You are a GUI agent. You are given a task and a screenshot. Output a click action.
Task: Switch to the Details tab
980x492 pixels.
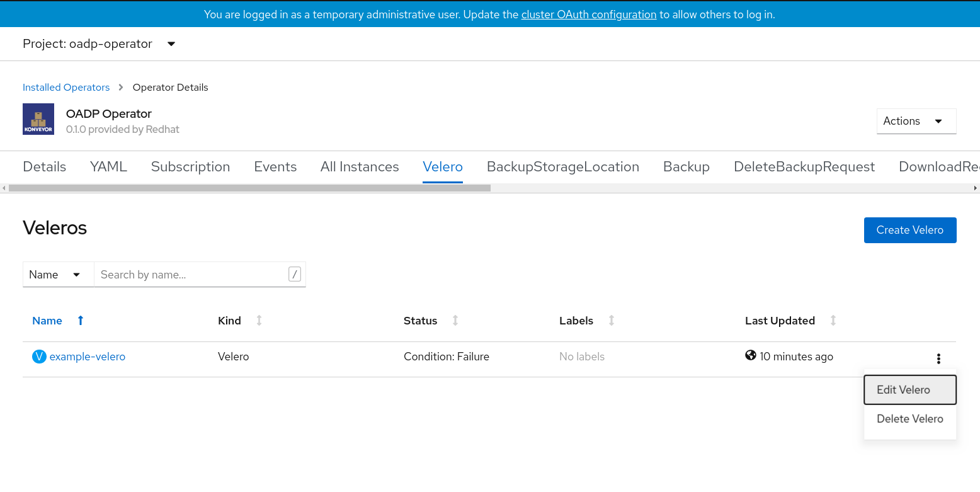[44, 166]
